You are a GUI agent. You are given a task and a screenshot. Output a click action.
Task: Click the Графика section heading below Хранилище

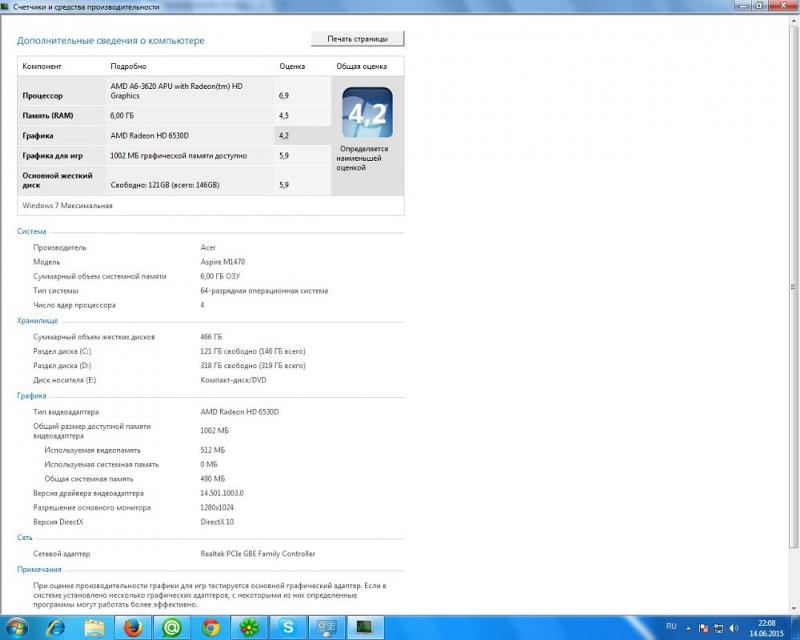pyautogui.click(x=32, y=396)
